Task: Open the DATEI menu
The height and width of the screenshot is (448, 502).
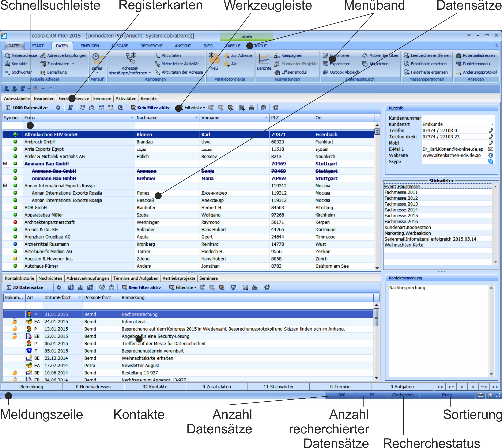Action: [x=14, y=46]
